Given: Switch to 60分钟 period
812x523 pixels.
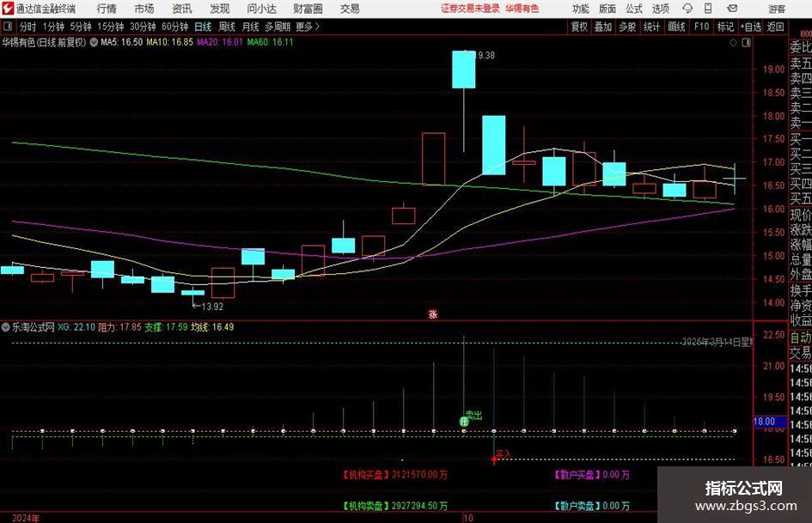Looking at the screenshot, I should [x=175, y=27].
